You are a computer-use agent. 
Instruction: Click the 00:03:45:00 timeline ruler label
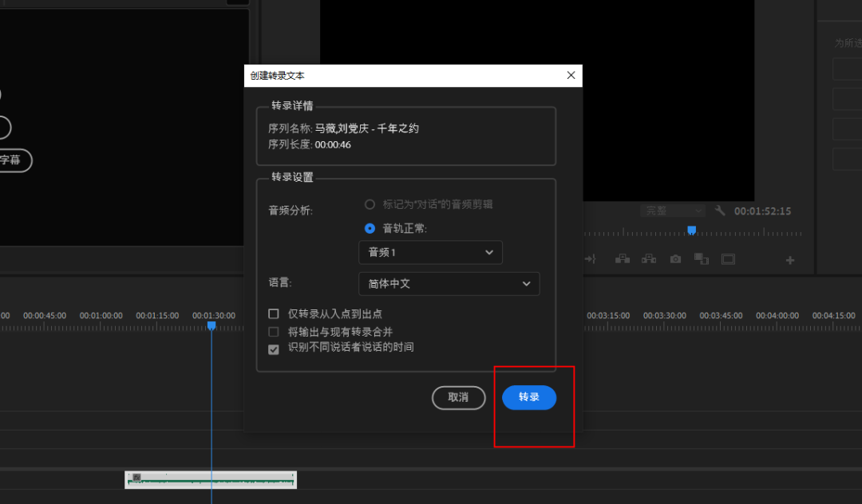(721, 316)
